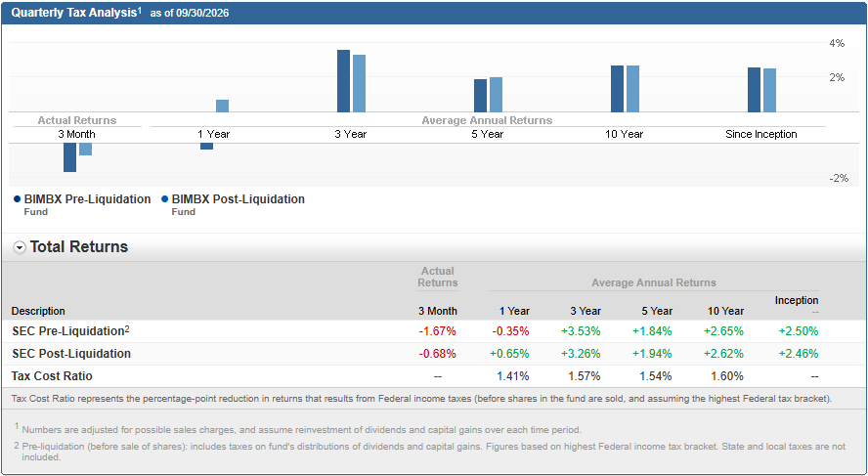Click the Actual Returns table header
The height and width of the screenshot is (476, 868).
tap(438, 277)
